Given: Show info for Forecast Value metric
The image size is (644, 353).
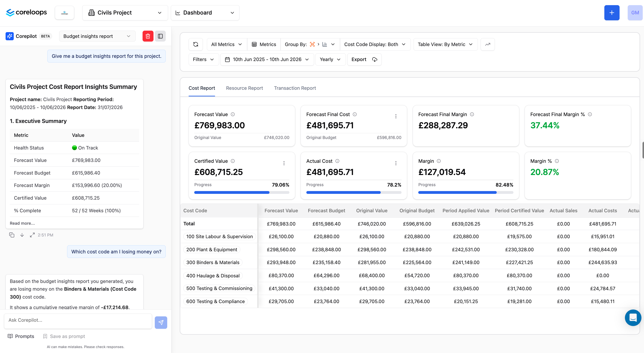Looking at the screenshot, I should [x=233, y=114].
